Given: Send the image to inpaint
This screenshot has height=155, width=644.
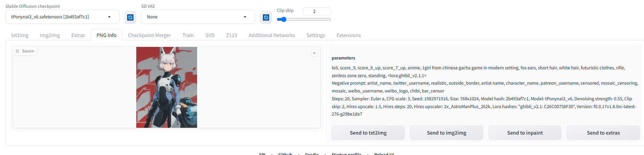Looking at the screenshot, I should point(525,133).
